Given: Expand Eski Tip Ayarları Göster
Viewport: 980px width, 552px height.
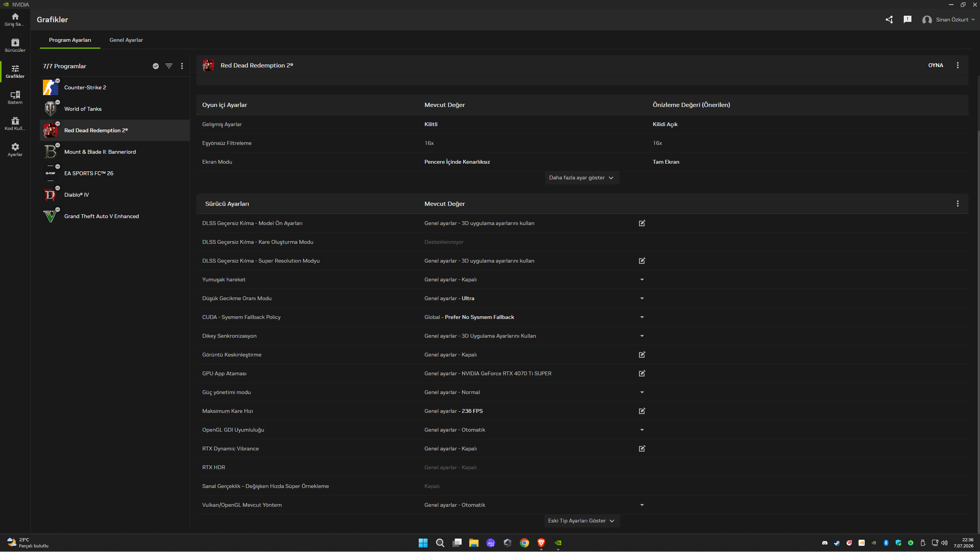Looking at the screenshot, I should tap(582, 521).
